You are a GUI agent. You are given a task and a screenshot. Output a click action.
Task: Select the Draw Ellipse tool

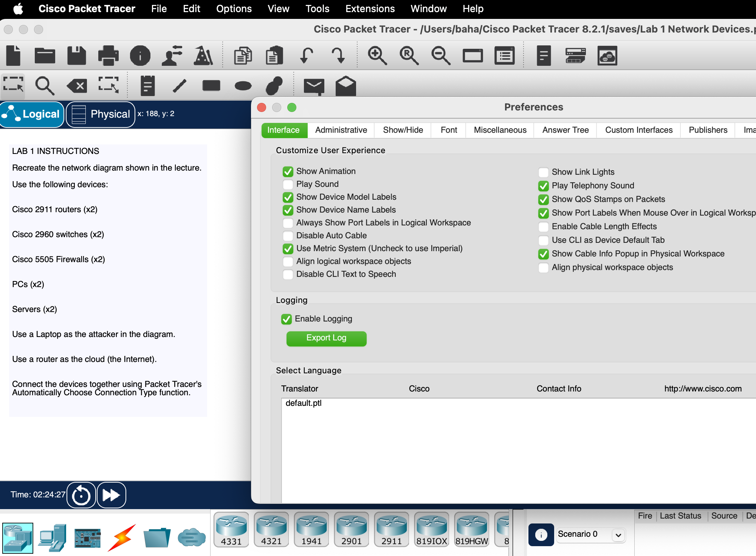click(243, 86)
